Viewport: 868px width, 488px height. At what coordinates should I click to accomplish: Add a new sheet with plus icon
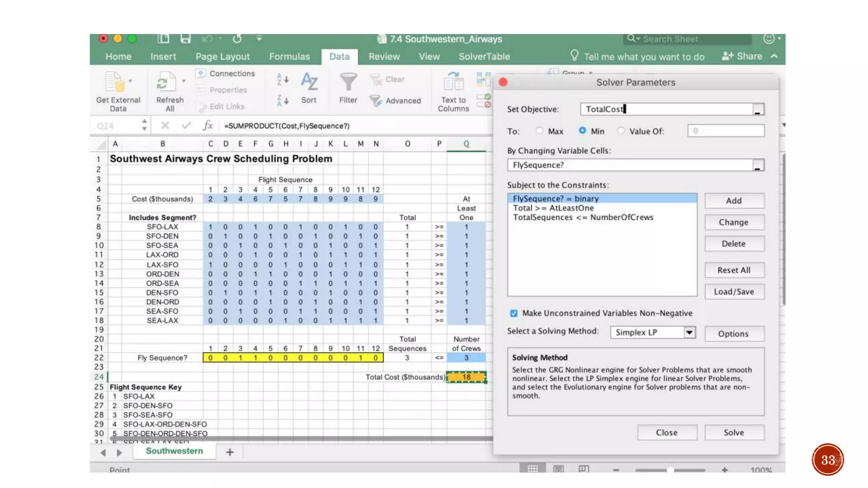click(x=230, y=452)
